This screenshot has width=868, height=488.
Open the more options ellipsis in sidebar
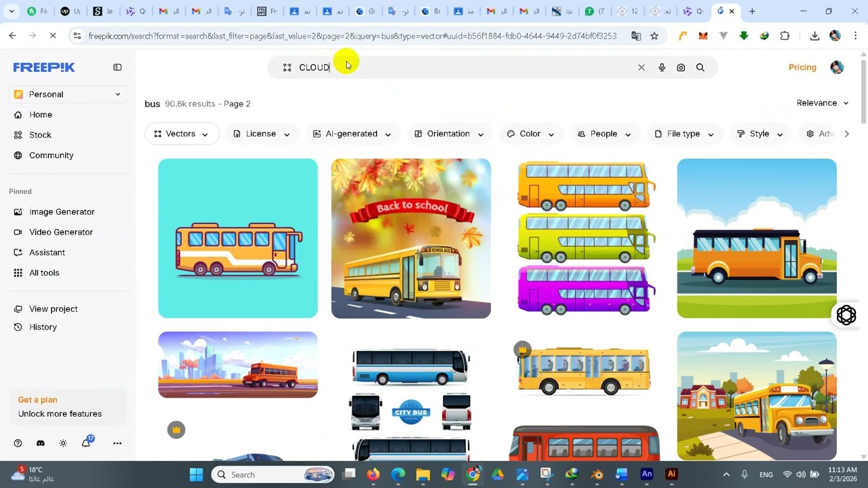[117, 443]
